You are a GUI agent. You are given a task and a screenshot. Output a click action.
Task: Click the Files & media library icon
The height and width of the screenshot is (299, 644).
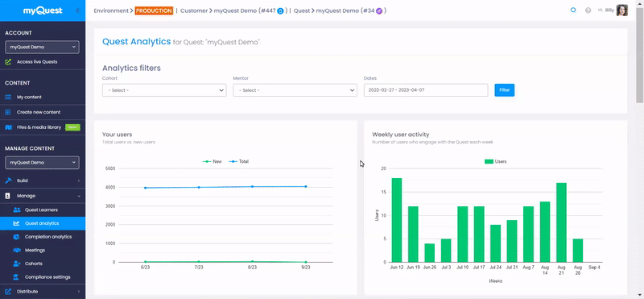click(8, 127)
